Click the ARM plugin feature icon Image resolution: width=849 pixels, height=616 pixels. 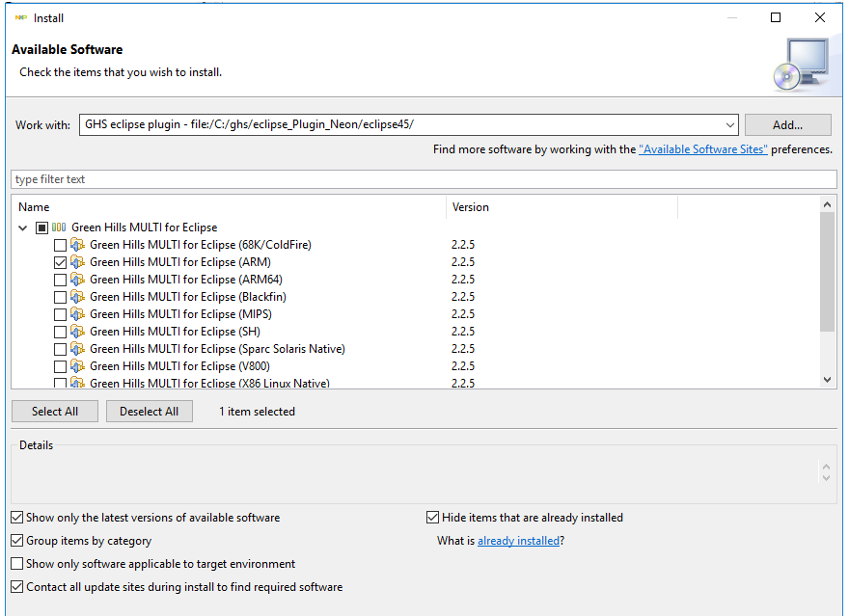[x=77, y=262]
